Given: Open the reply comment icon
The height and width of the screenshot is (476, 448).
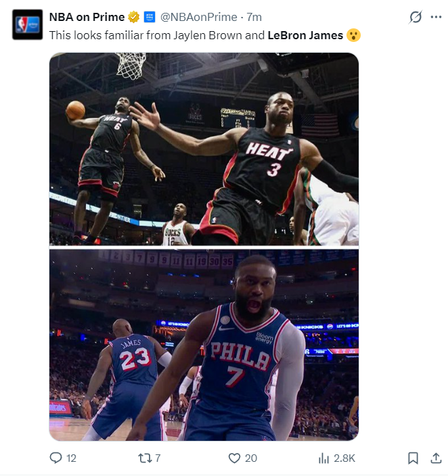Looking at the screenshot, I should tap(55, 458).
